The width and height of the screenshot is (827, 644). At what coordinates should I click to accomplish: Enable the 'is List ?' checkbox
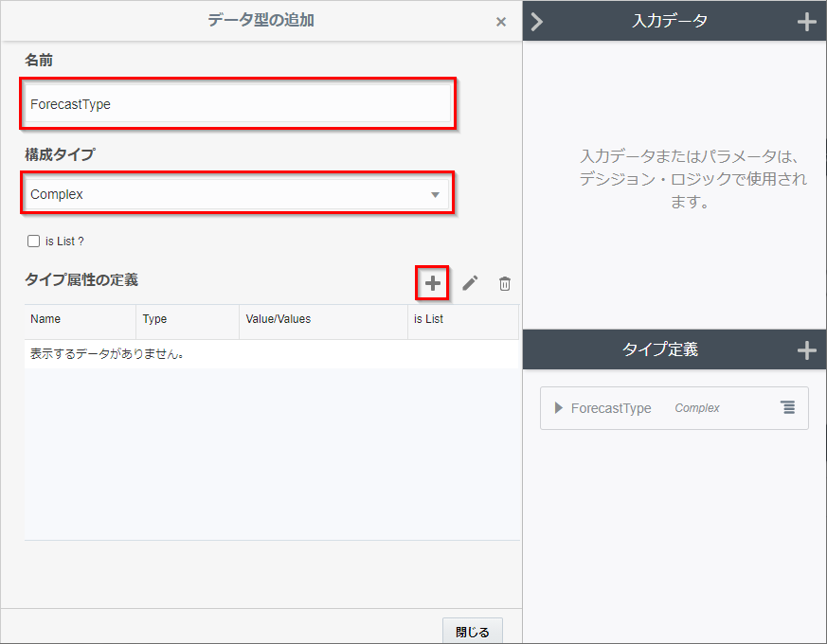point(34,241)
